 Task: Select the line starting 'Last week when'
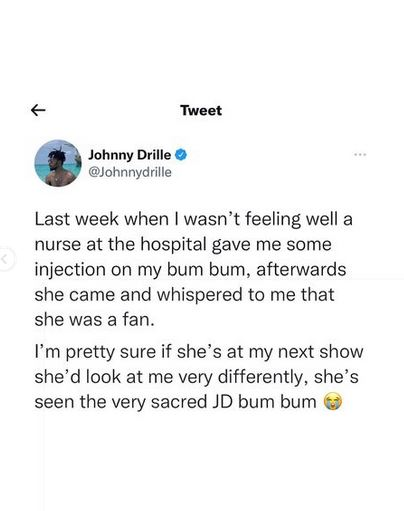pyautogui.click(x=194, y=220)
